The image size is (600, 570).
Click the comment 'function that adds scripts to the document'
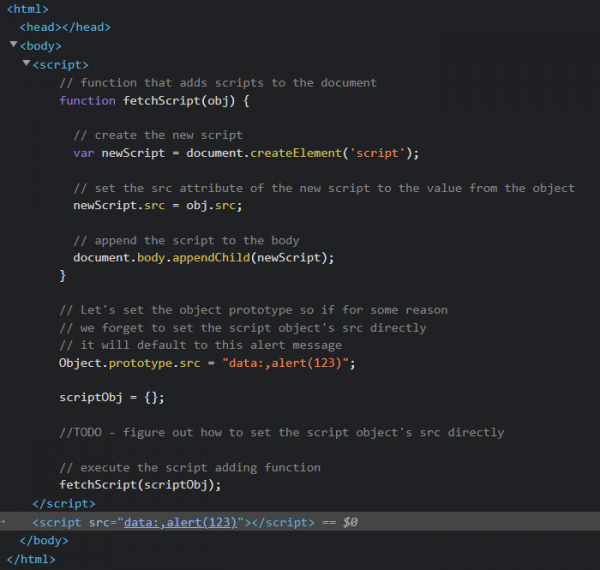(x=218, y=83)
